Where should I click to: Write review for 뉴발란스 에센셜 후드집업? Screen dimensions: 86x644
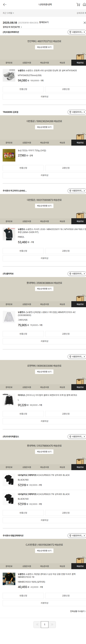pyautogui.click(x=44, y=341)
